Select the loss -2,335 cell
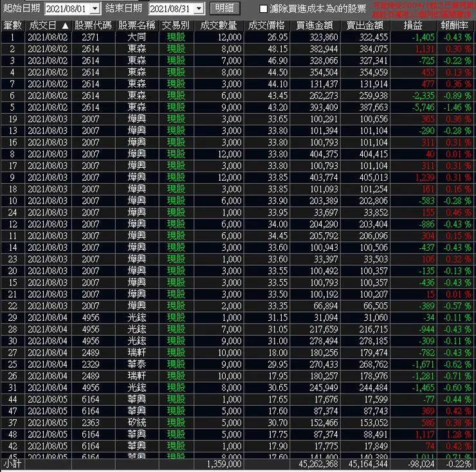 point(414,96)
